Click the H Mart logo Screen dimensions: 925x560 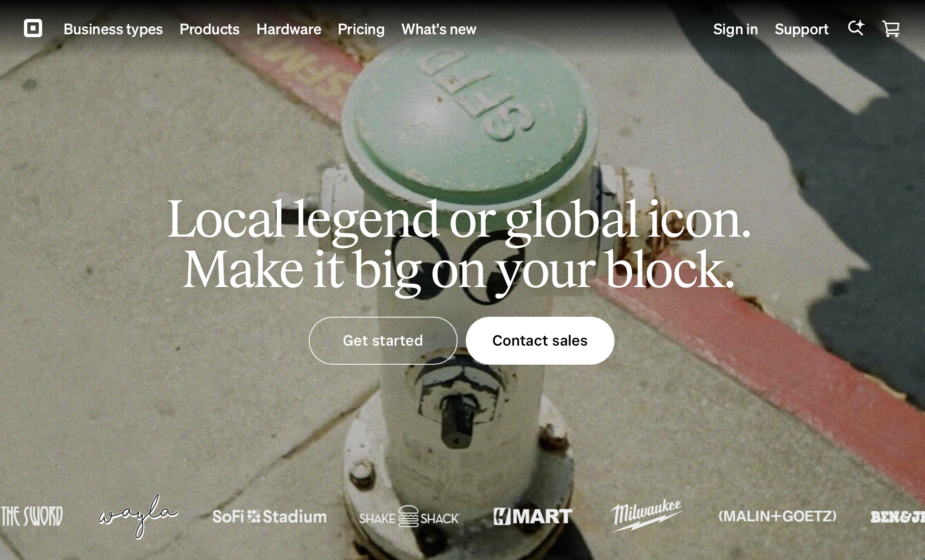click(x=533, y=516)
